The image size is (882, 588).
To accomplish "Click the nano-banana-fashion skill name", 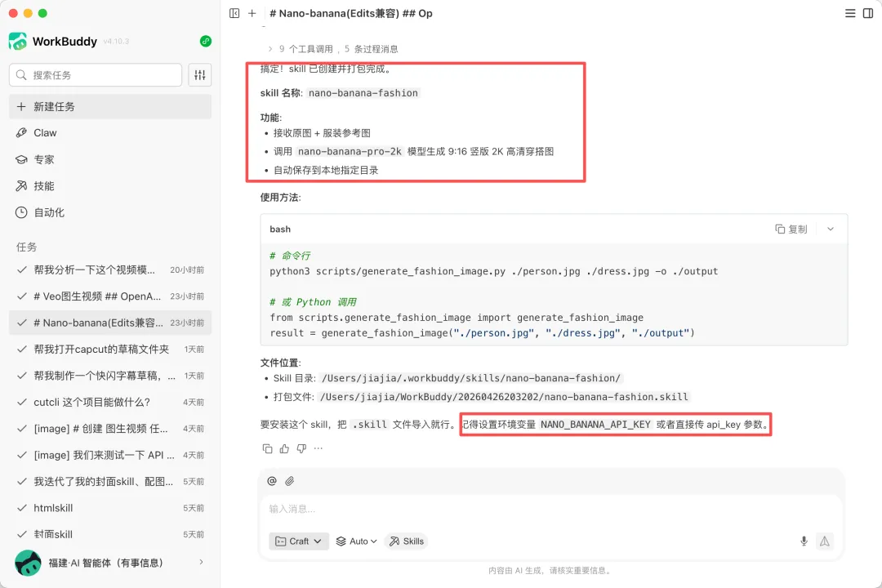I will click(363, 93).
